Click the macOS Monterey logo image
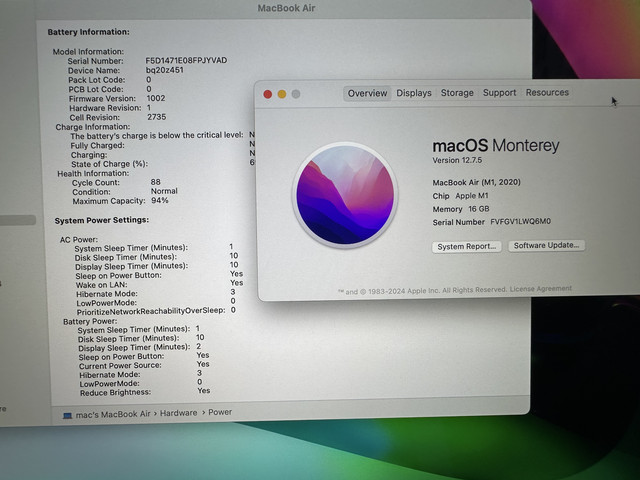 coord(345,195)
